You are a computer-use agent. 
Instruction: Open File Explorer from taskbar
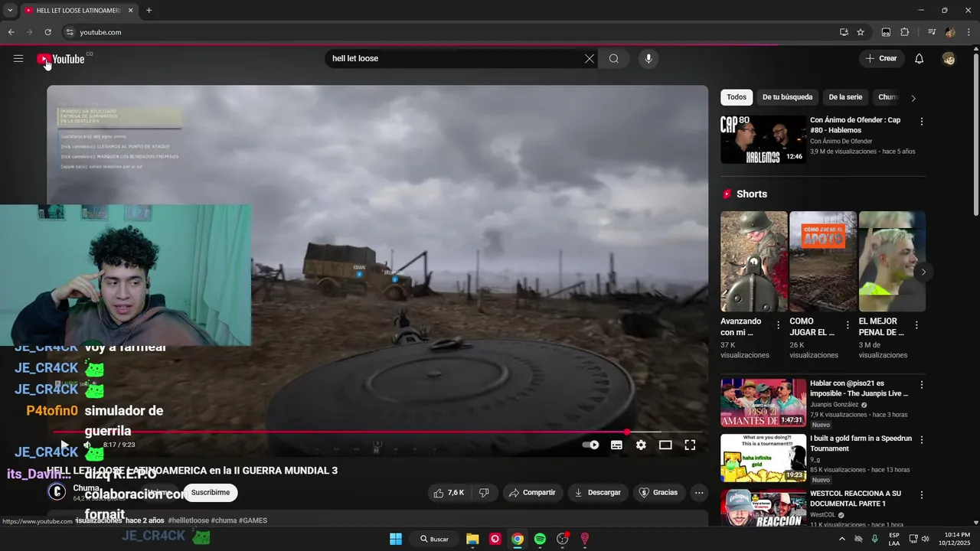click(472, 539)
